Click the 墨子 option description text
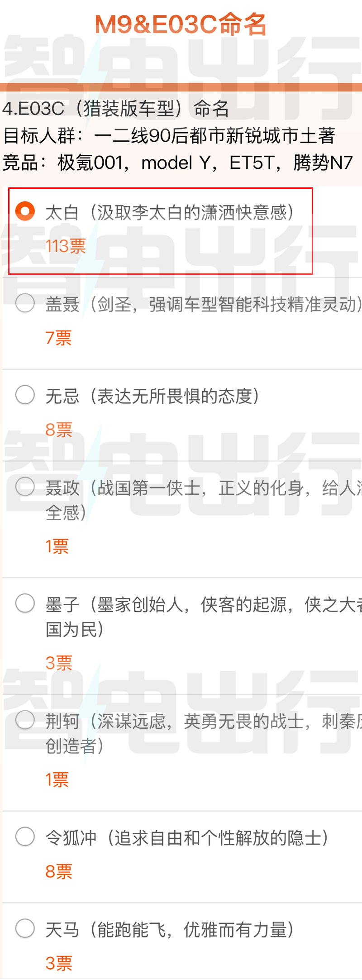Viewport: 362px width, 980px height. point(204,617)
